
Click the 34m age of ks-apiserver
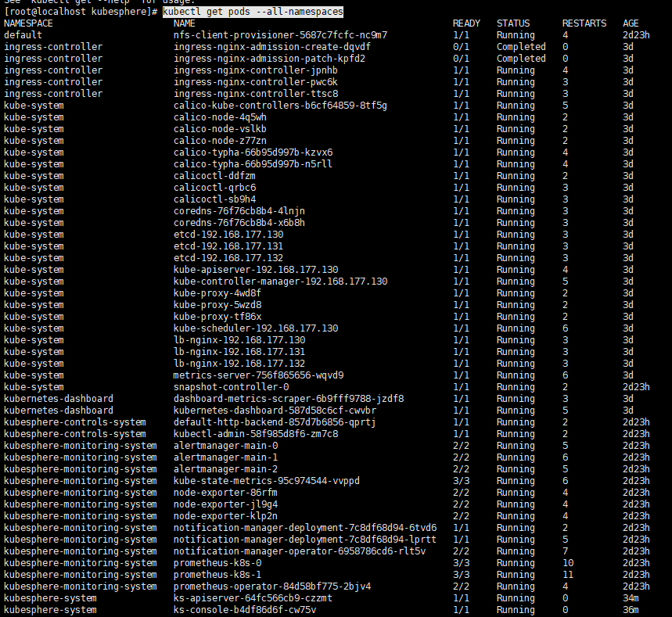point(631,598)
